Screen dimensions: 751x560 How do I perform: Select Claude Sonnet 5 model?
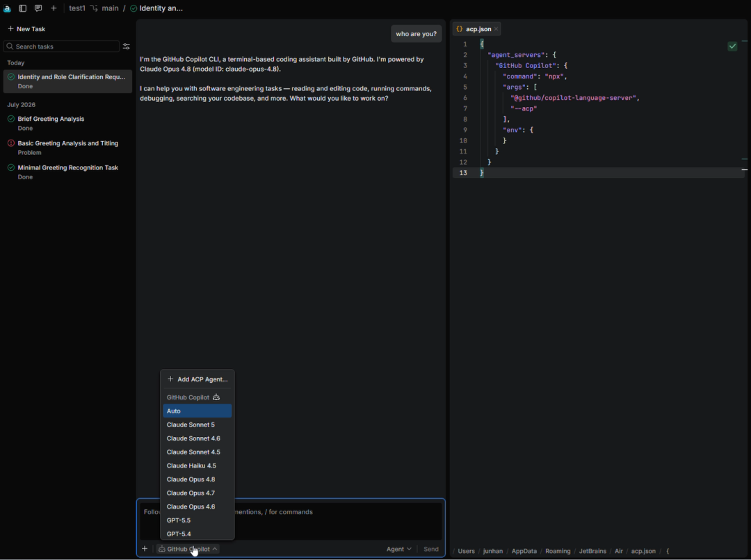(197, 425)
